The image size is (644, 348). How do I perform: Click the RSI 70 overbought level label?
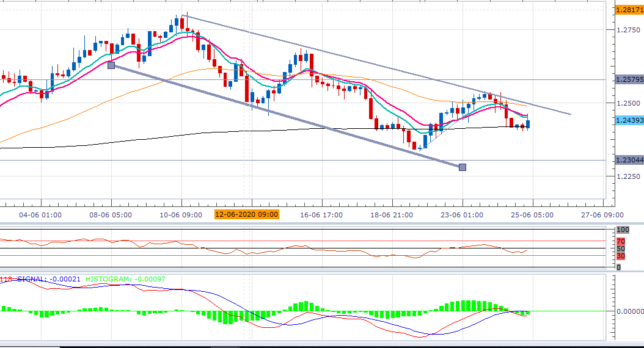point(621,241)
